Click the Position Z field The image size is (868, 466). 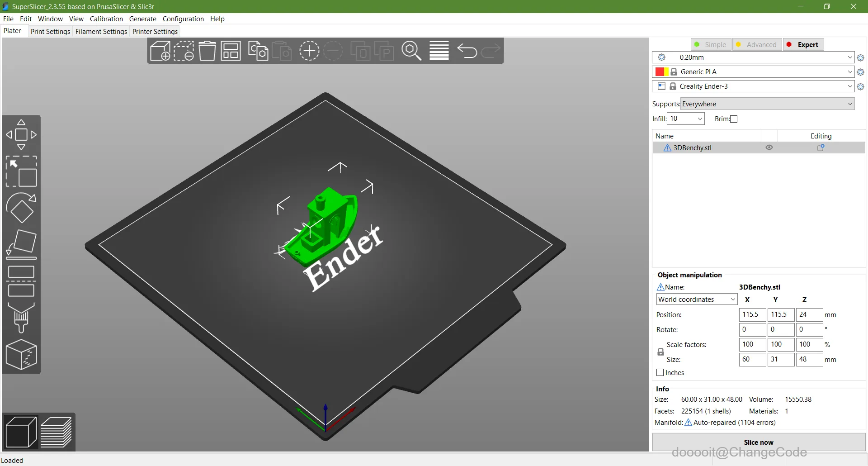coord(809,314)
